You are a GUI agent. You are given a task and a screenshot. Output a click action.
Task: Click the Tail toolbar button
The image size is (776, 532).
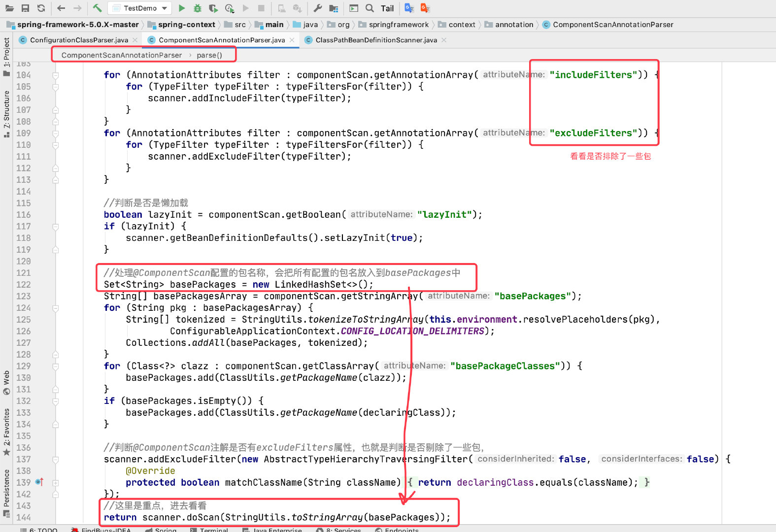coord(387,8)
